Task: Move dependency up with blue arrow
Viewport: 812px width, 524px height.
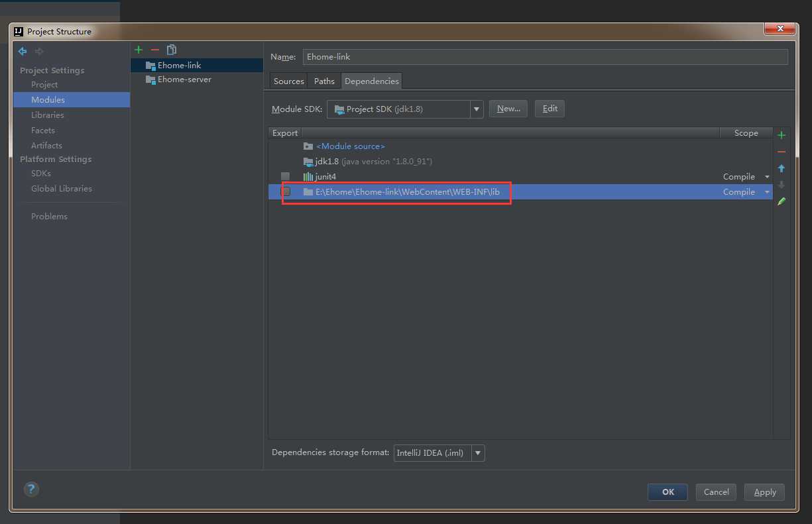Action: click(782, 168)
